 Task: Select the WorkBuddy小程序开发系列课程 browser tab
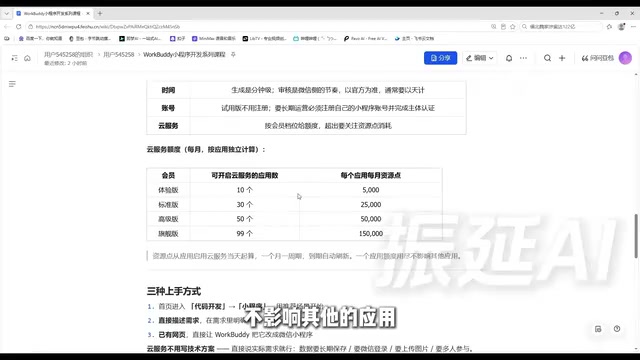tap(53, 13)
